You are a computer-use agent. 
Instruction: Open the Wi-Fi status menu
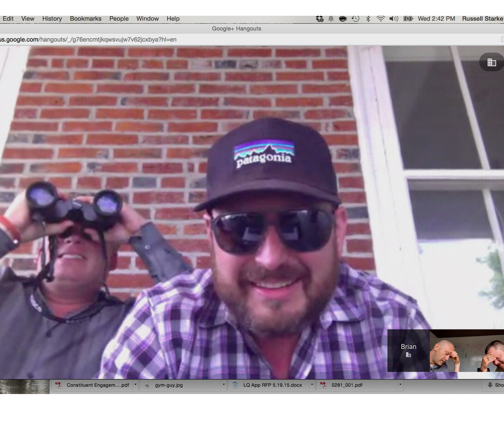point(381,19)
